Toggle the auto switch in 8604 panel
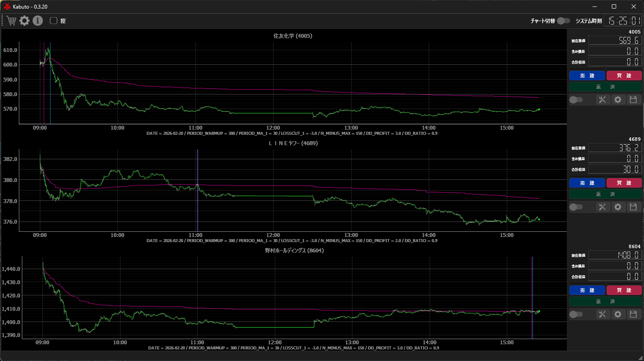Image resolution: width=644 pixels, height=361 pixels. click(x=576, y=314)
